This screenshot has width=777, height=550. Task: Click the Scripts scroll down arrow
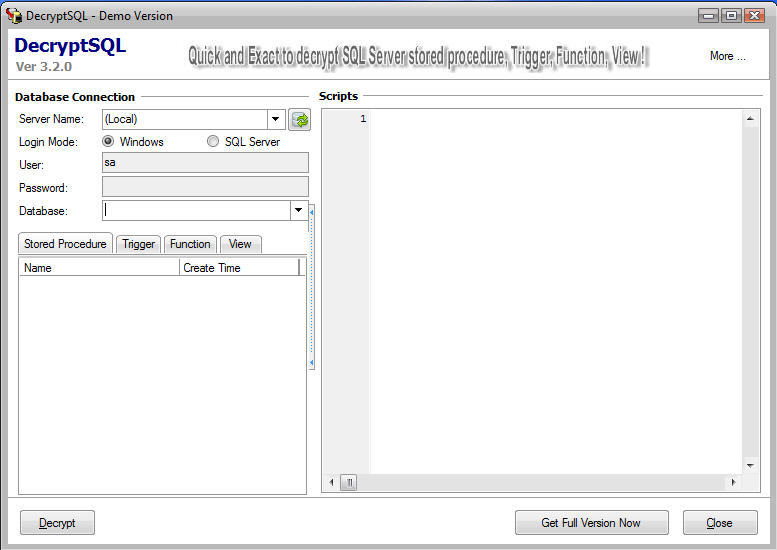click(750, 465)
